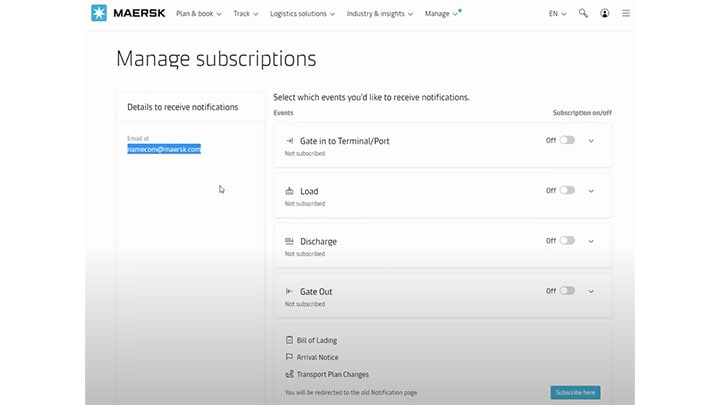Click the Discharge event icon
This screenshot has width=720, height=405.
tap(289, 241)
